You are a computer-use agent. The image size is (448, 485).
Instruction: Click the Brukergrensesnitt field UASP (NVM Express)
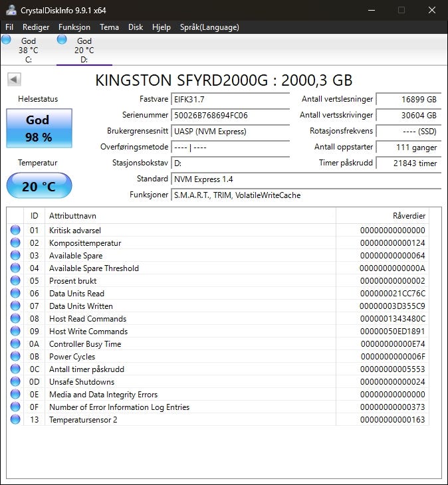[230, 131]
